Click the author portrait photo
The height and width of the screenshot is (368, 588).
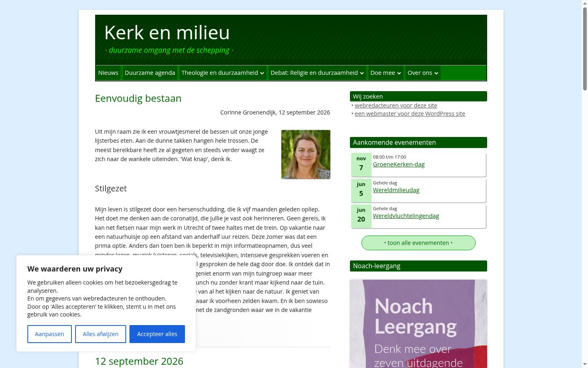click(x=306, y=155)
